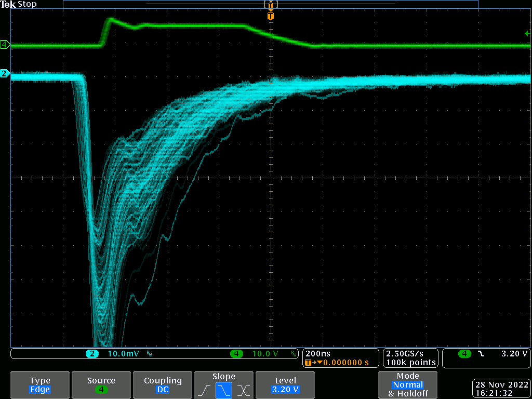
Task: Click the orange trigger position T marker
Action: tap(270, 16)
